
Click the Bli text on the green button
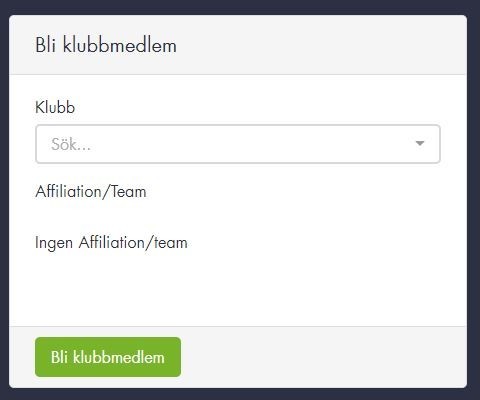pos(59,357)
